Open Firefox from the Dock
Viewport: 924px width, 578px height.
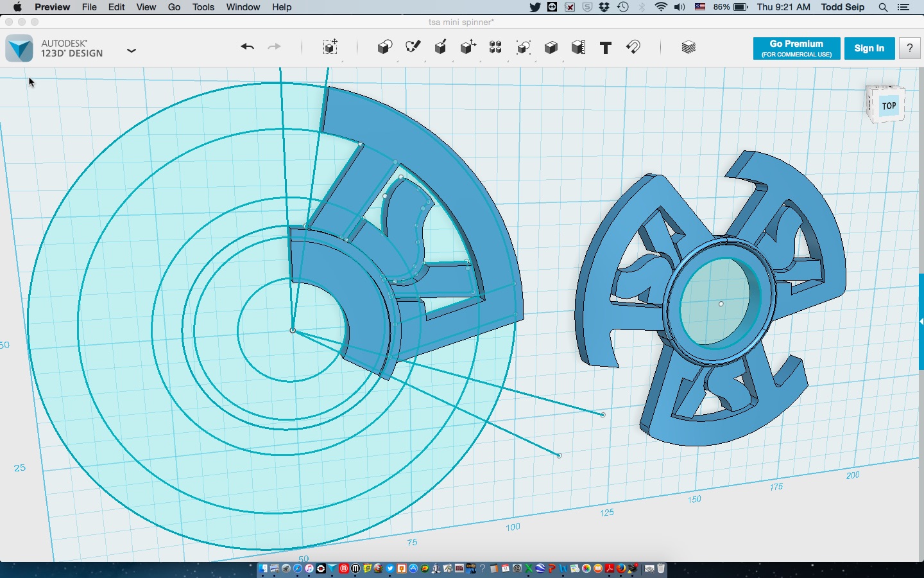[x=621, y=568]
